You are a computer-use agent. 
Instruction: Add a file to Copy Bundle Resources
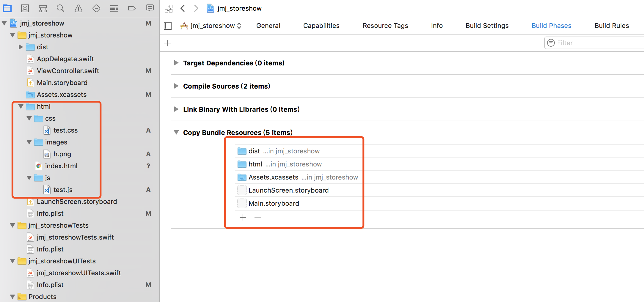pos(243,217)
